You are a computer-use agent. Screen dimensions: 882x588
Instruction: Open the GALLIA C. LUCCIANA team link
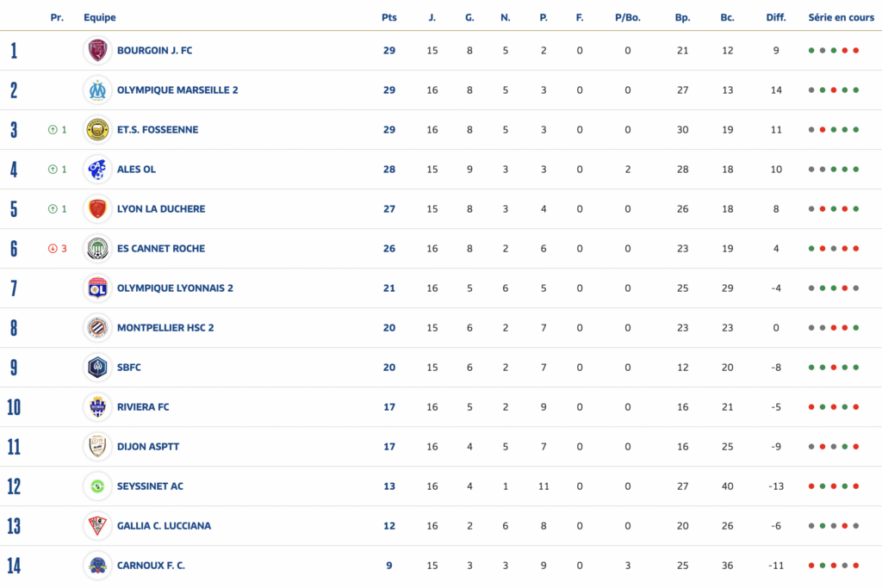tap(164, 526)
